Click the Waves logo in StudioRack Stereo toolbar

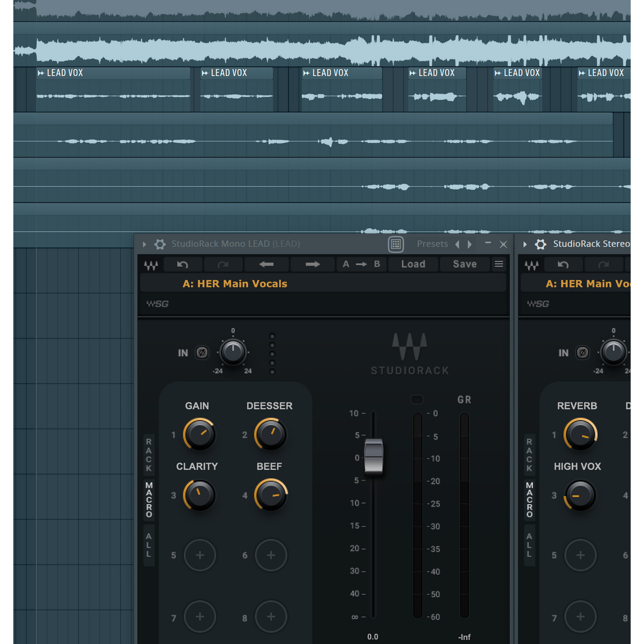(x=532, y=265)
